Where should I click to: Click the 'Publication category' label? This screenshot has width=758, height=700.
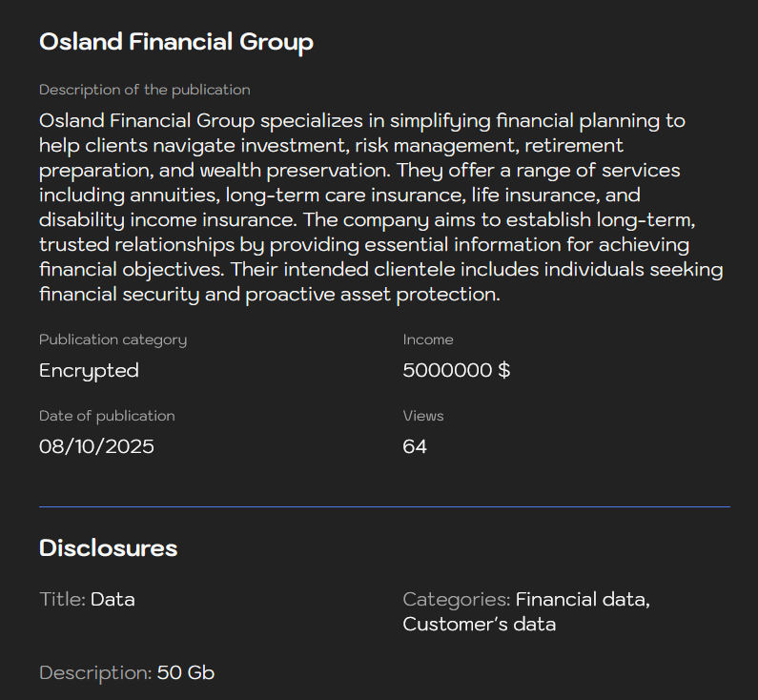113,340
